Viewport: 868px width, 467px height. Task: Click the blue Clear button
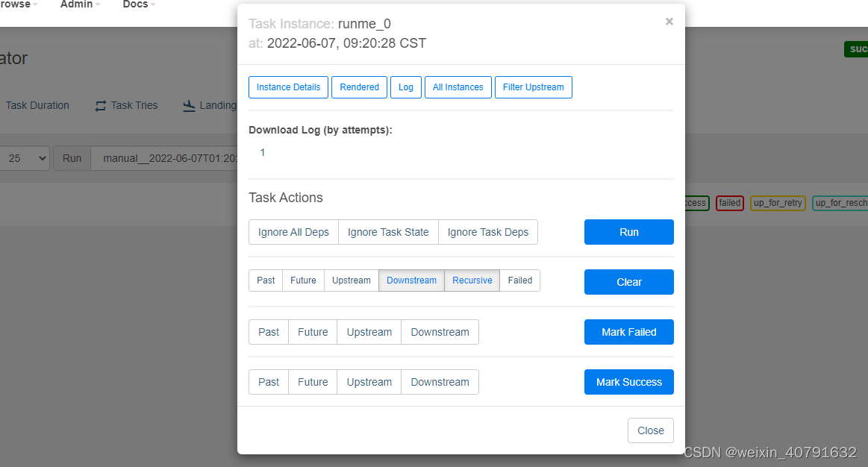tap(629, 282)
